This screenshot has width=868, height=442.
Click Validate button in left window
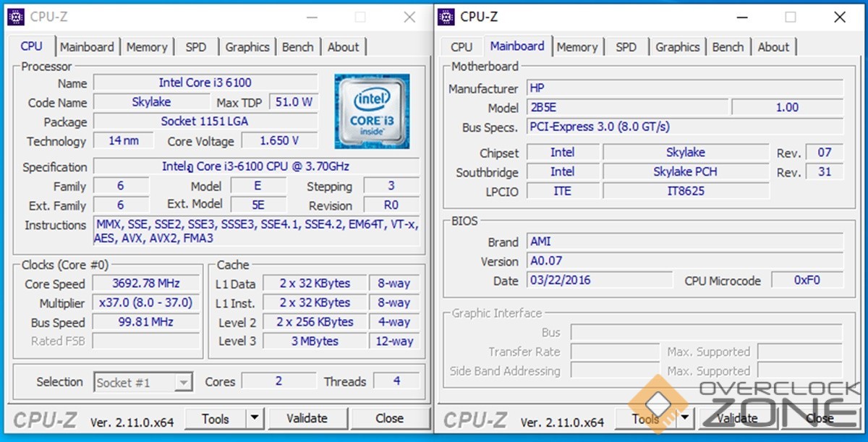click(307, 417)
